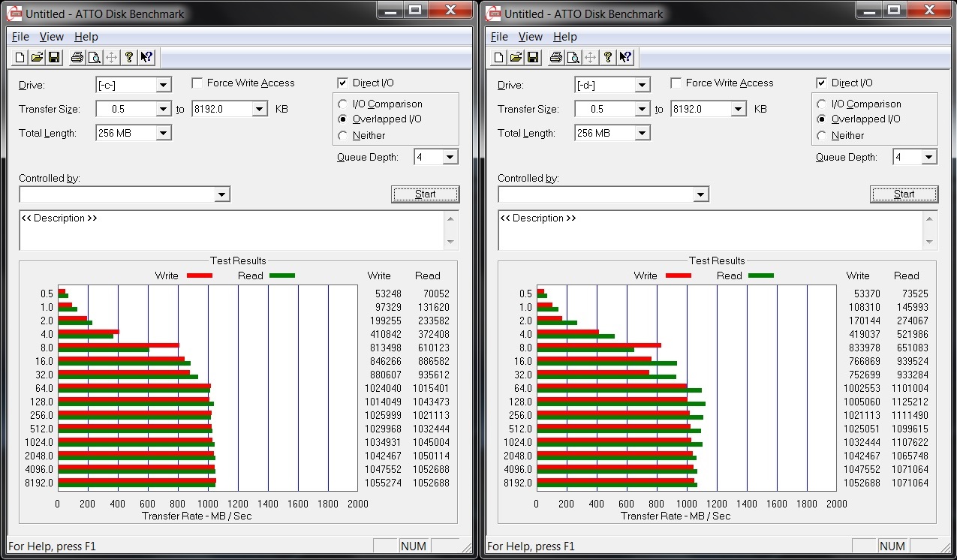
Task: Open Queue Depth dropdown in left window
Action: 450,157
